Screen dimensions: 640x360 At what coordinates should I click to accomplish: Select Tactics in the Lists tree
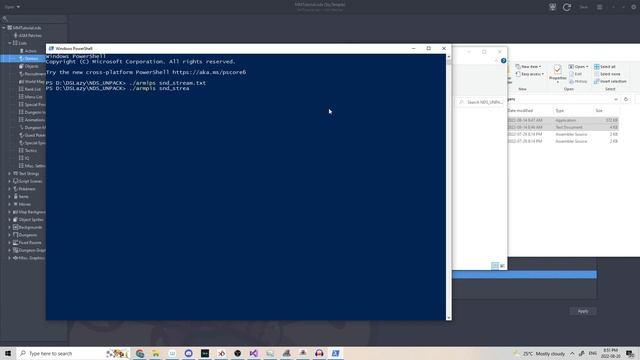pyautogui.click(x=31, y=151)
